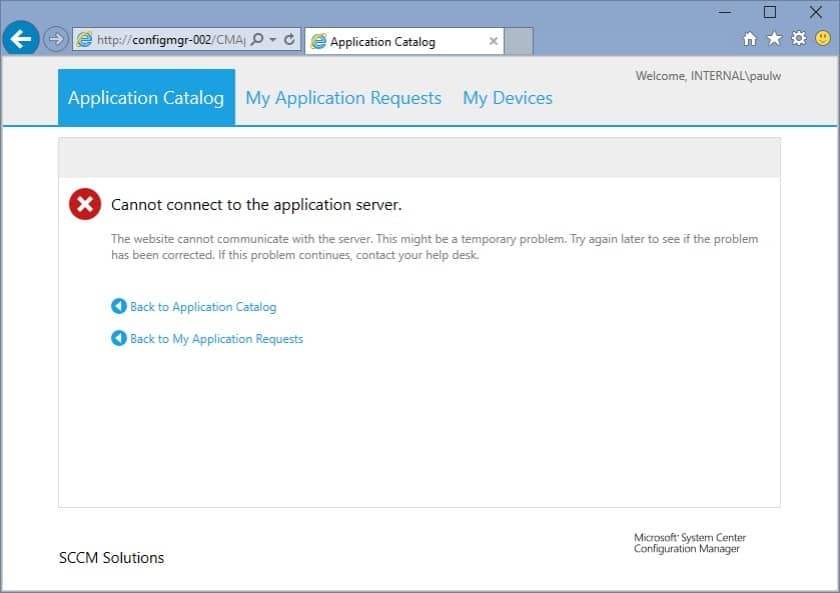
Task: Open the My Devices section
Action: tap(507, 97)
